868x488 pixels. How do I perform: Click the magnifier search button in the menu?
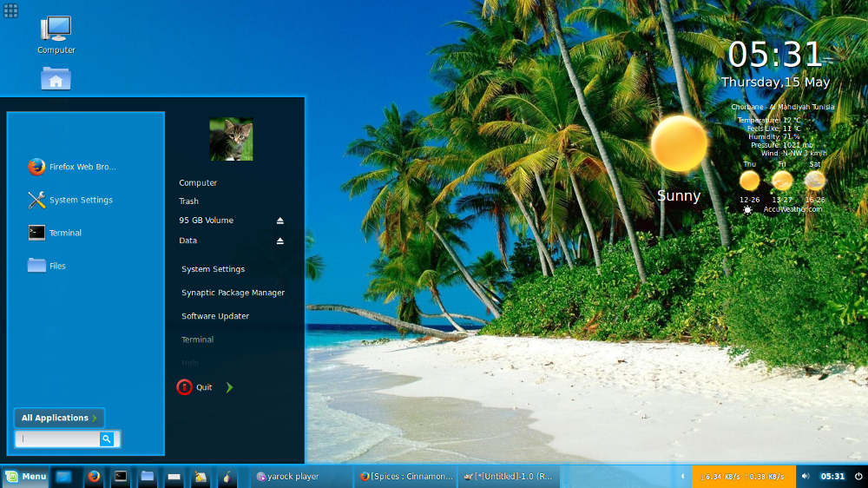[107, 439]
